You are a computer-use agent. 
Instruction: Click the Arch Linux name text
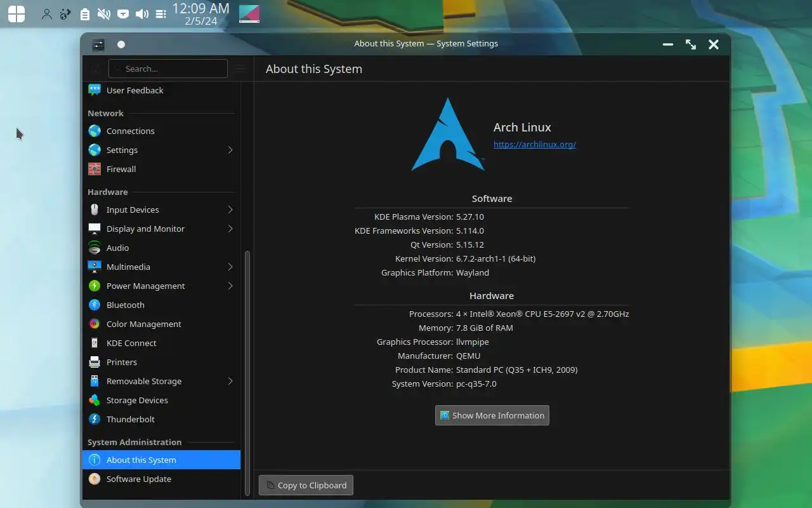point(522,127)
